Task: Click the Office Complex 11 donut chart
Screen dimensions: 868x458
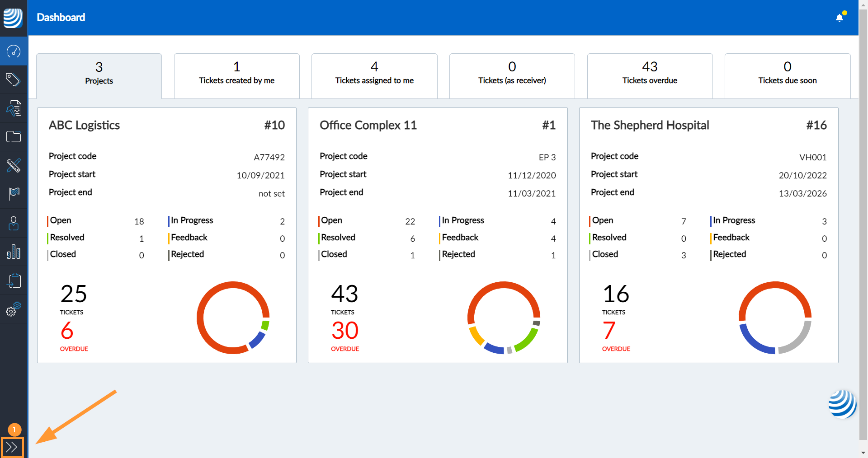Action: tap(504, 318)
